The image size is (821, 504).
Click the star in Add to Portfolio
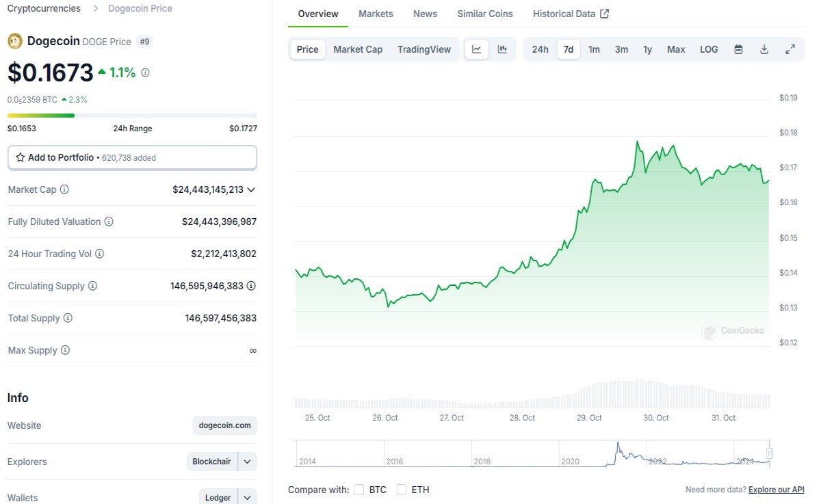21,157
